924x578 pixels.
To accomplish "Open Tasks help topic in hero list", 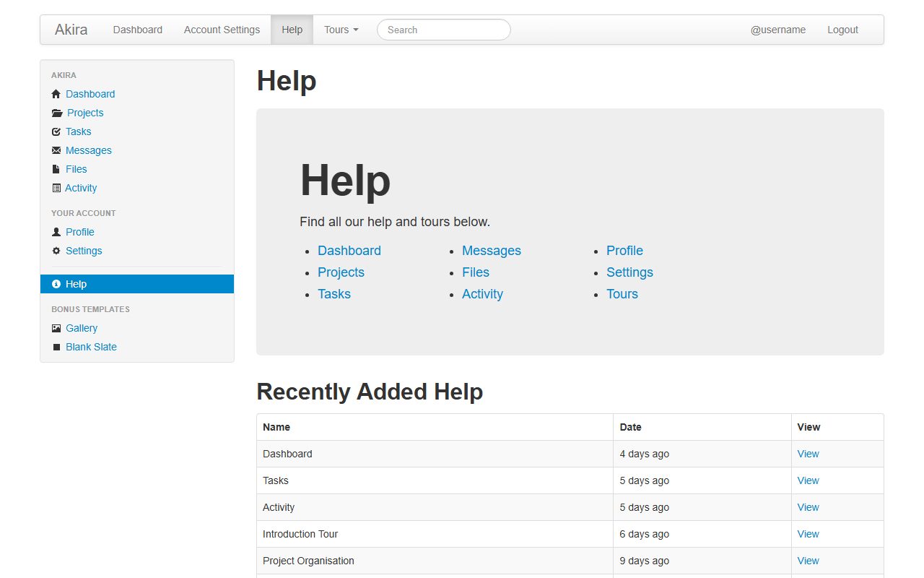I will [334, 294].
